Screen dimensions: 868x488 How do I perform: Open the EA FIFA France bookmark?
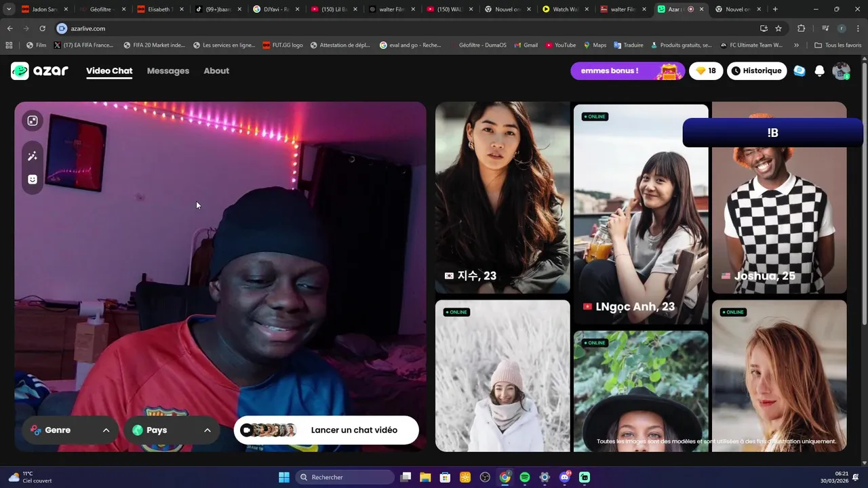click(83, 45)
